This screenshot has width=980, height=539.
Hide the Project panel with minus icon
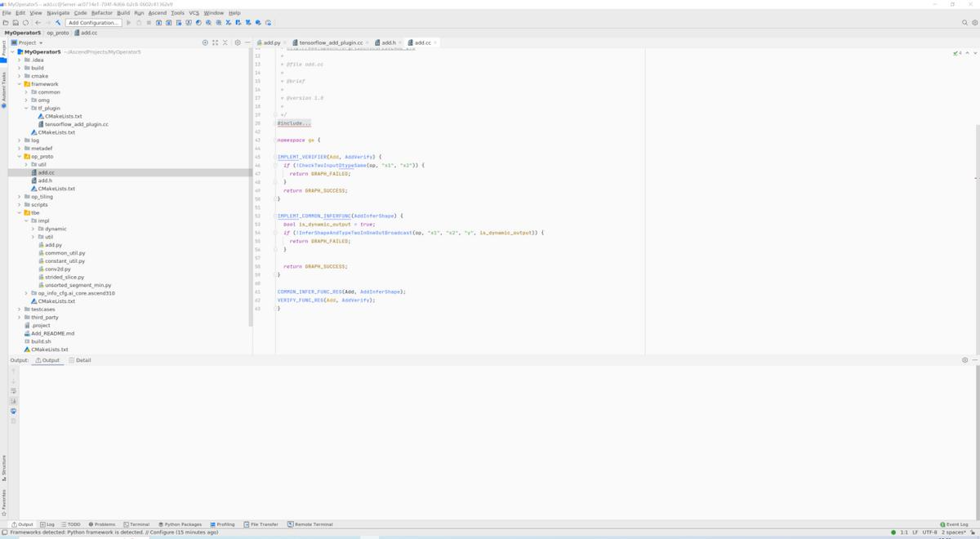coord(247,42)
